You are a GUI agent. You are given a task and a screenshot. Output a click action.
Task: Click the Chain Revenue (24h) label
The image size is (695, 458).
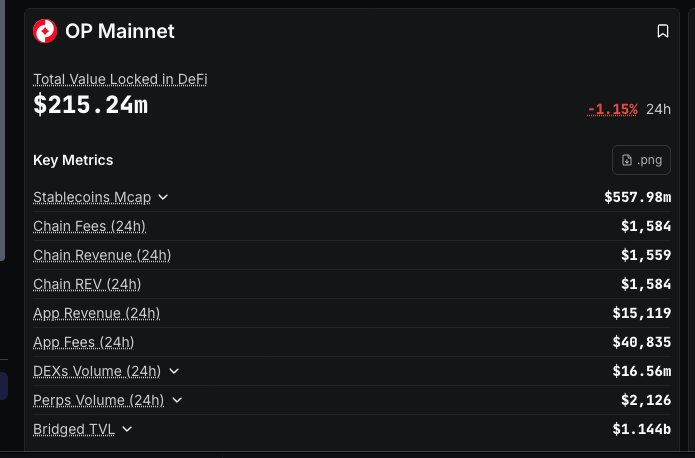(x=102, y=255)
